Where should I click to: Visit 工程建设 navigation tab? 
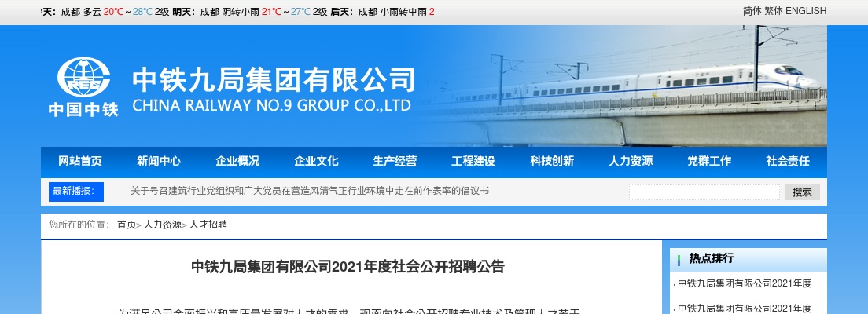473,161
